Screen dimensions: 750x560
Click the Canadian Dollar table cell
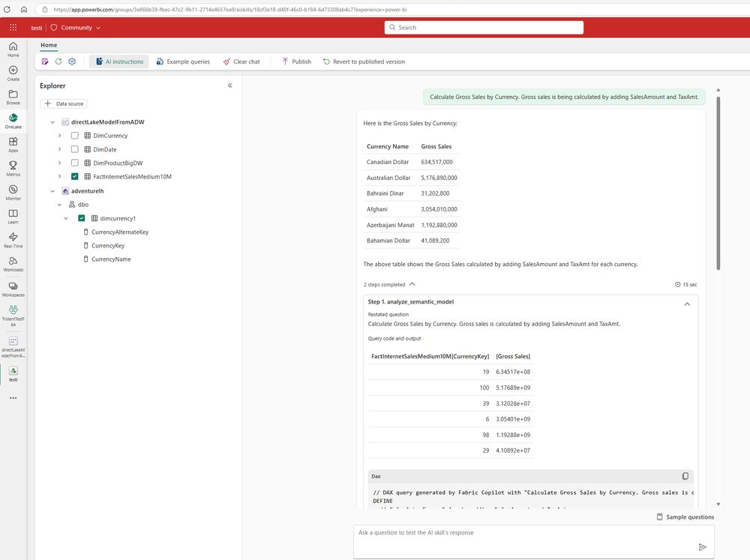pyautogui.click(x=388, y=162)
